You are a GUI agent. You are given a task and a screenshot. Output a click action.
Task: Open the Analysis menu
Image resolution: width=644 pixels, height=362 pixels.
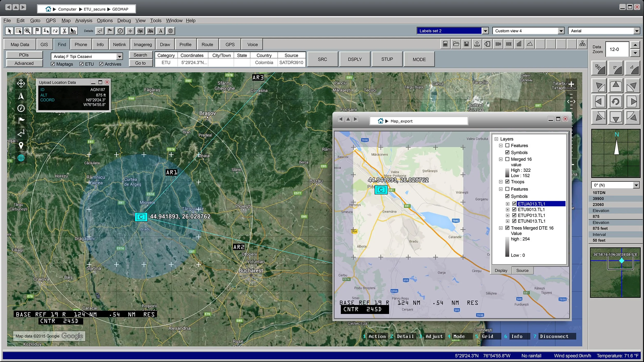pyautogui.click(x=83, y=21)
